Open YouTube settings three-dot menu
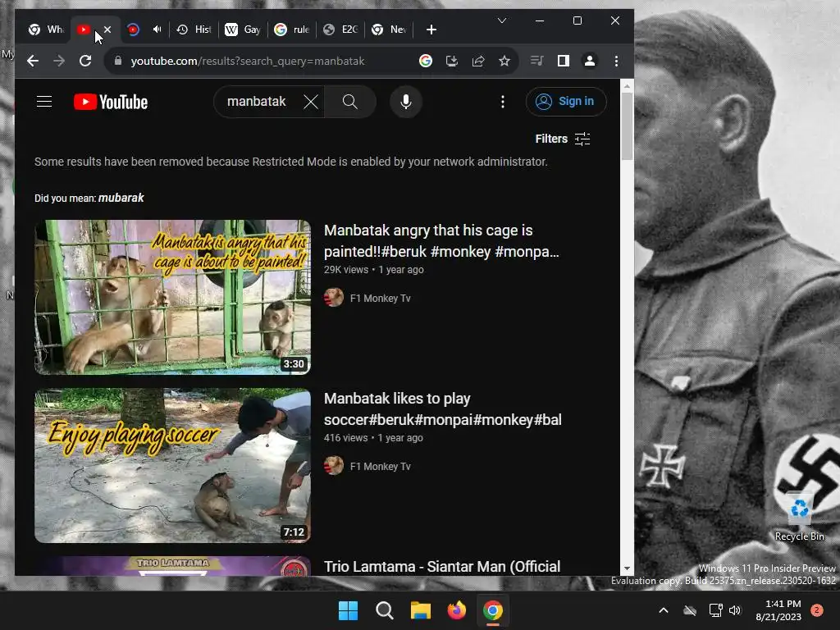 click(x=503, y=102)
